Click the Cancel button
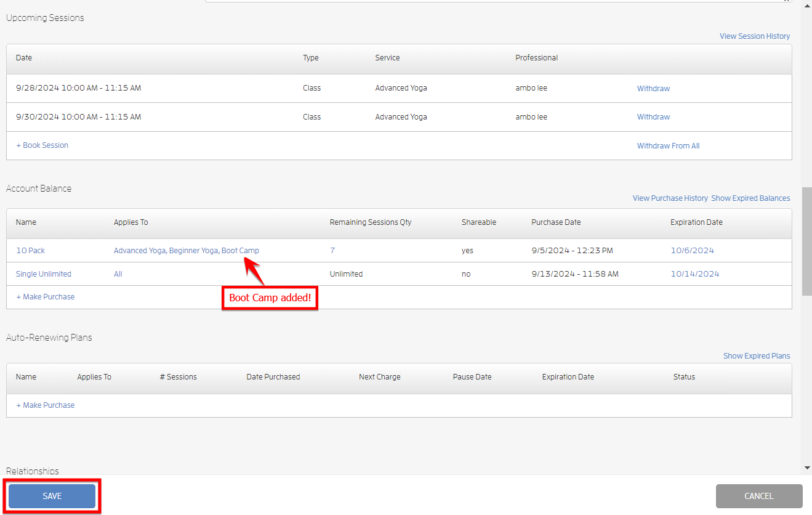Image resolution: width=812 pixels, height=515 pixels. (x=759, y=496)
